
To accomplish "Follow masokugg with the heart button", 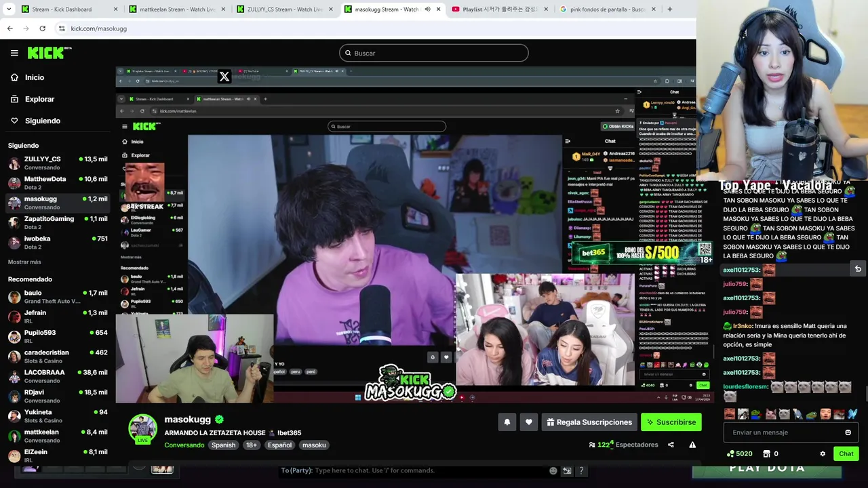I will point(529,422).
